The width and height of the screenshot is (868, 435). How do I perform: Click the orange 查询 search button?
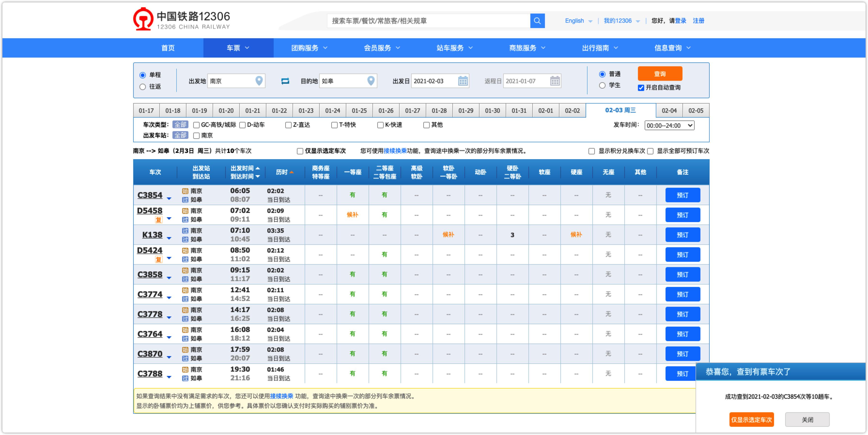(x=659, y=74)
